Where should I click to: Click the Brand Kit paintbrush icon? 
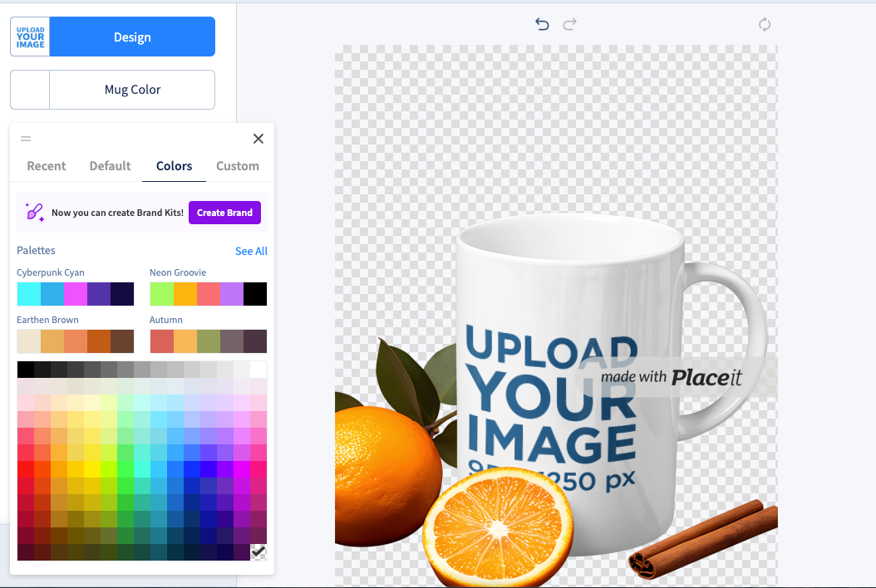pyautogui.click(x=35, y=213)
